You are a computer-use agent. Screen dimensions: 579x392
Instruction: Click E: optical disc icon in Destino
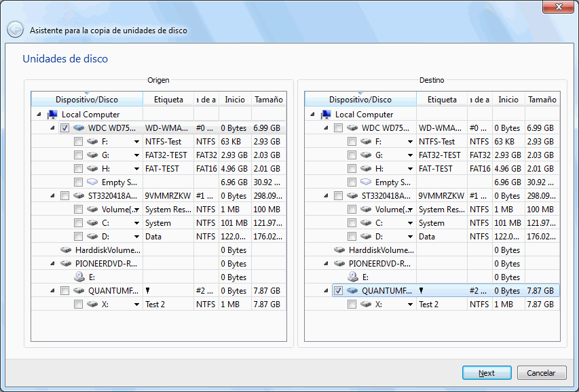coord(353,277)
